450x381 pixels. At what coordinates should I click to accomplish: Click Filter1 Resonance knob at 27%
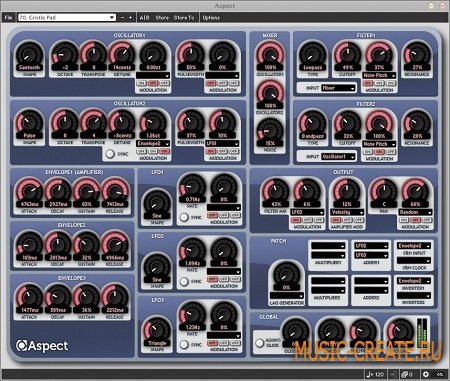pos(417,54)
